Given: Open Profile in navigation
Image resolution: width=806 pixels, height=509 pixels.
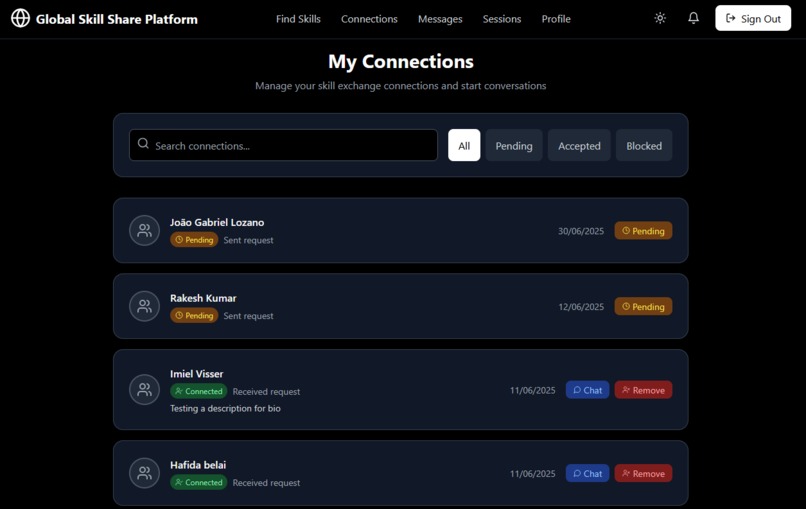Looking at the screenshot, I should pyautogui.click(x=556, y=19).
